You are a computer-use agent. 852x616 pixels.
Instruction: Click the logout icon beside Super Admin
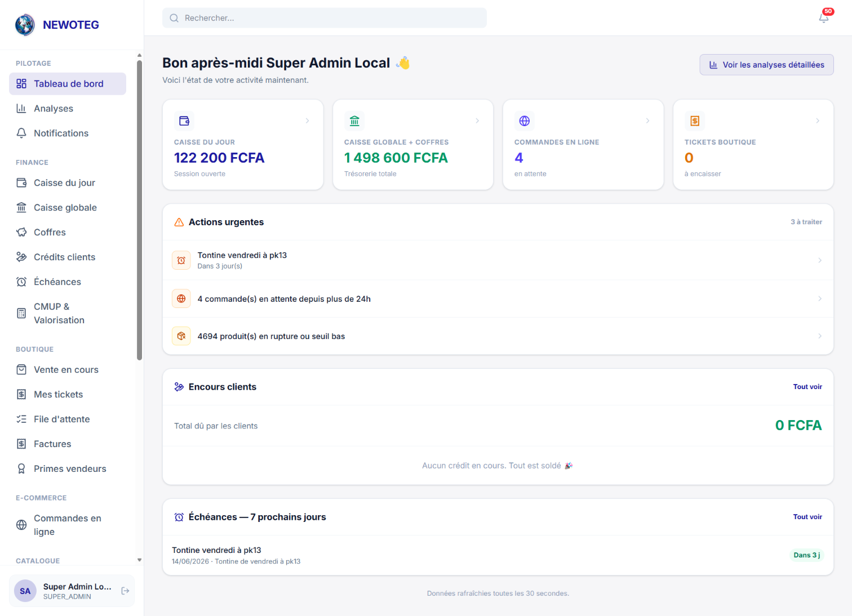point(125,591)
